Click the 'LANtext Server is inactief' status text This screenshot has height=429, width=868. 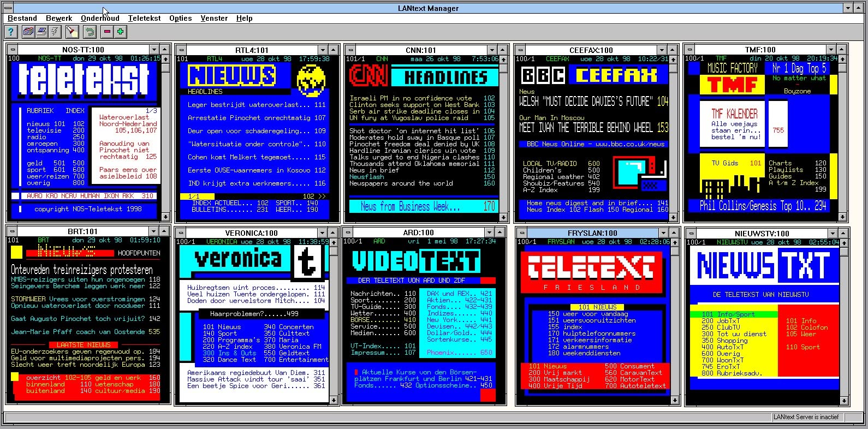coord(806,417)
